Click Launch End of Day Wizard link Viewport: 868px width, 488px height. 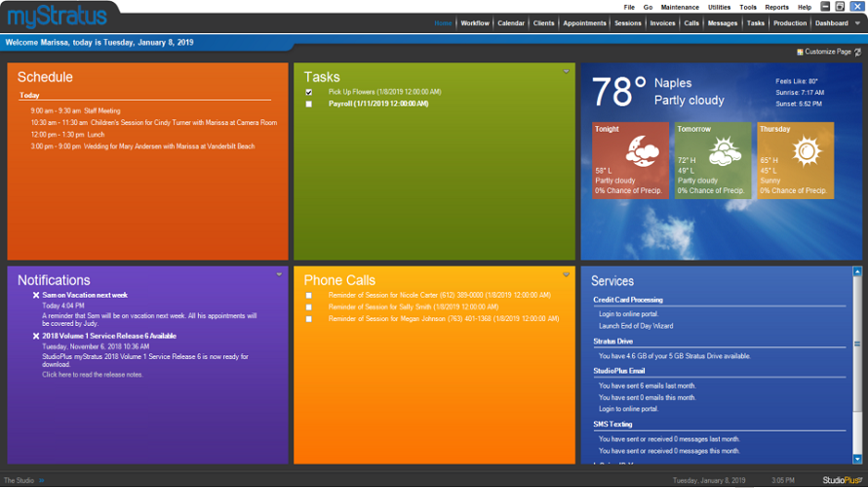coord(636,326)
